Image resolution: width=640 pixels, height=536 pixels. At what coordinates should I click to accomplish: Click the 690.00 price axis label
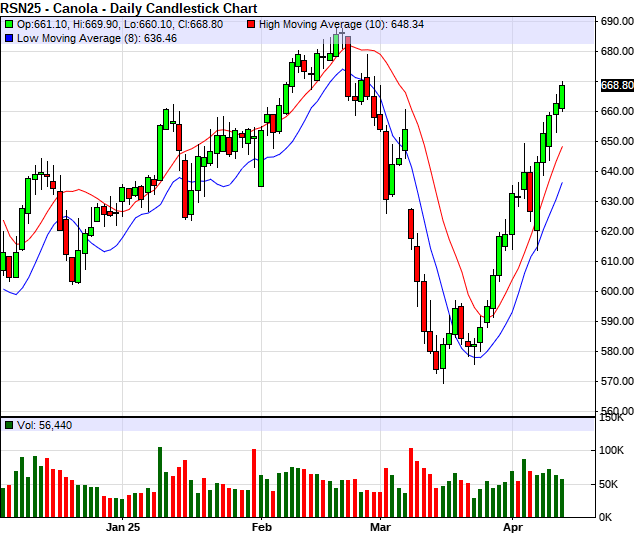618,21
